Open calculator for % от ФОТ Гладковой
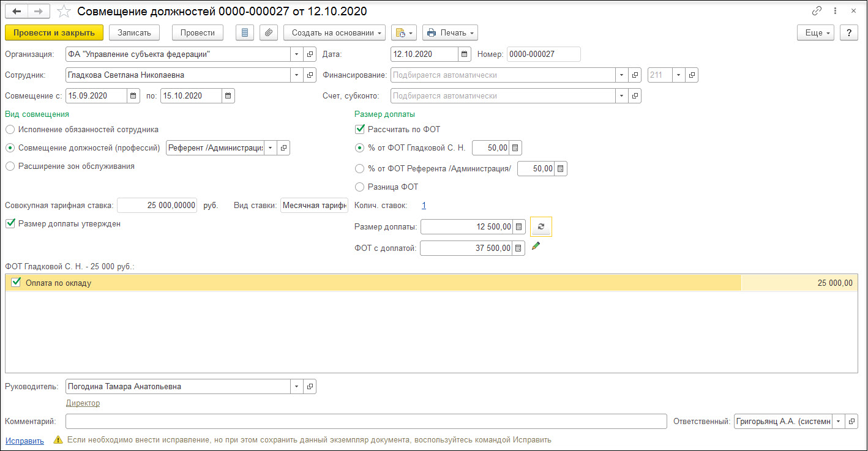This screenshot has height=451, width=868. click(515, 148)
